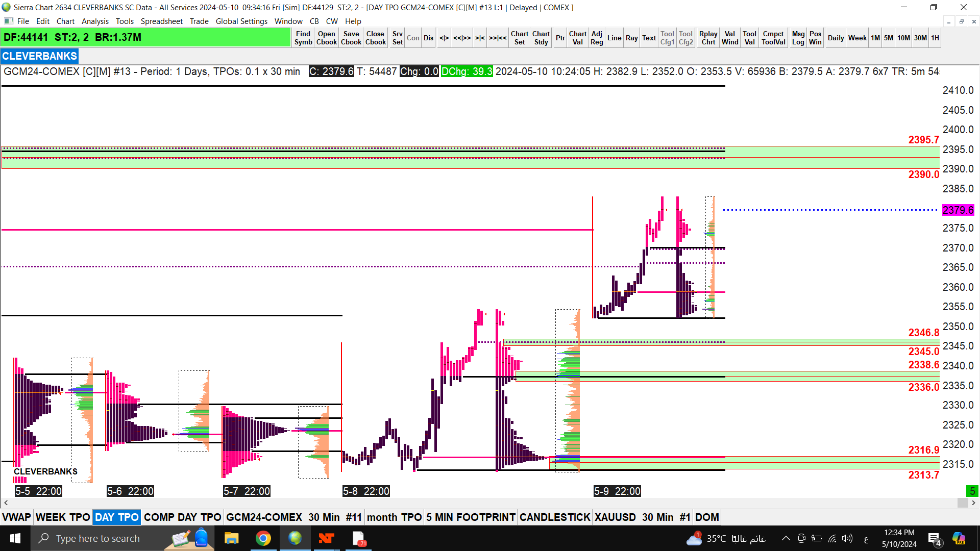The width and height of the screenshot is (980, 551).
Task: Select the Pointer (Ptr) tool
Action: coord(560,38)
